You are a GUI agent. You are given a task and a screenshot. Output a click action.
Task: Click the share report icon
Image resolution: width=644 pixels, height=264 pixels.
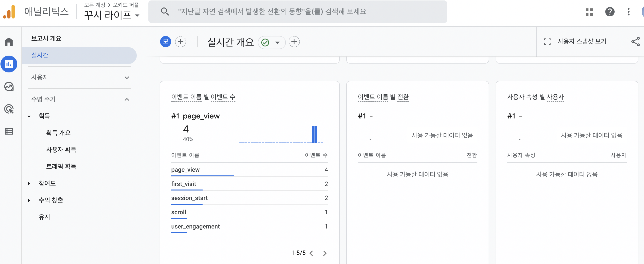click(x=635, y=42)
